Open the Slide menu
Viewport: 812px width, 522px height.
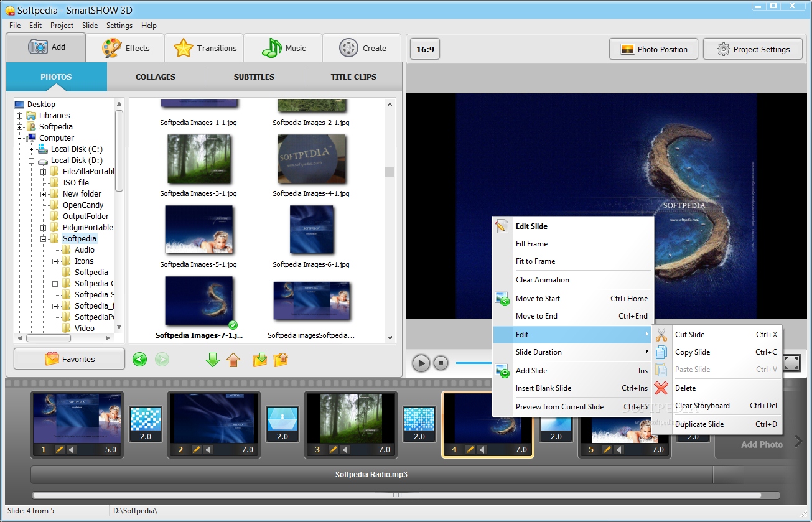90,26
